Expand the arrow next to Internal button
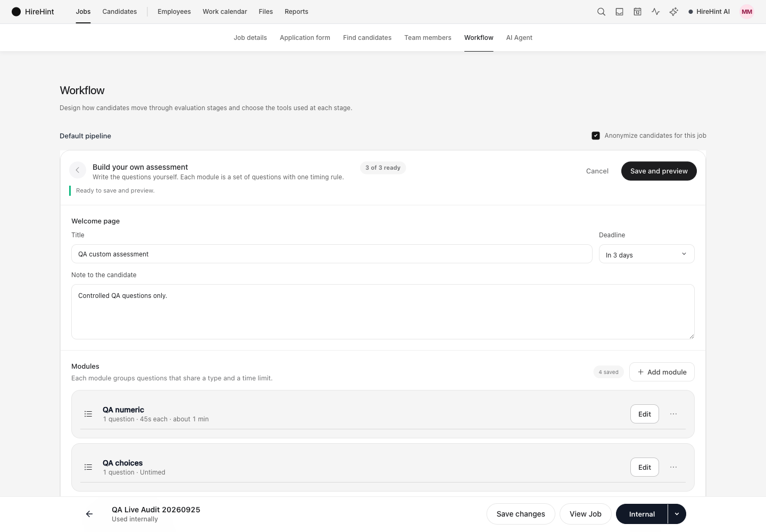Image resolution: width=766 pixels, height=532 pixels. [x=677, y=514]
